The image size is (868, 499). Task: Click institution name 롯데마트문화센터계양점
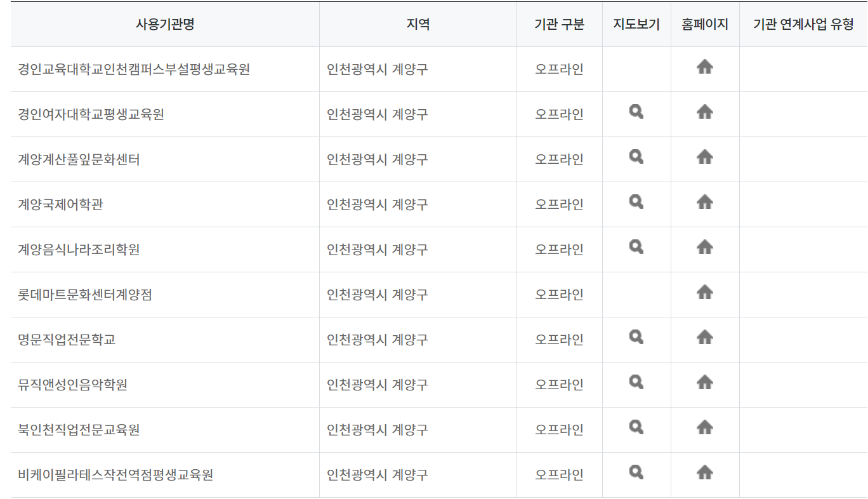pyautogui.click(x=85, y=295)
